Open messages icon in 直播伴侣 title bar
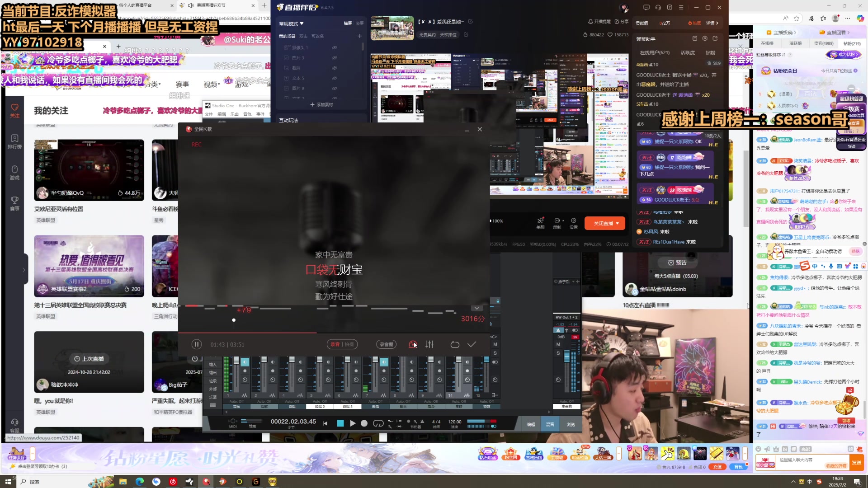This screenshot has height=488, width=868. point(646,7)
